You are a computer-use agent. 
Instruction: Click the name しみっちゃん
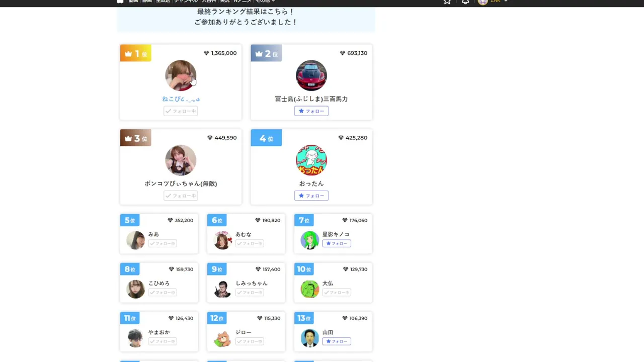click(252, 283)
